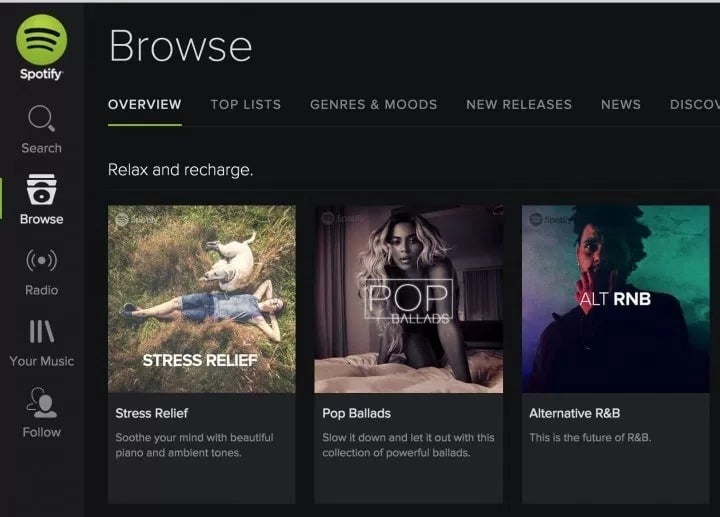Go to the New Releases tab
The image size is (720, 517).
click(519, 104)
